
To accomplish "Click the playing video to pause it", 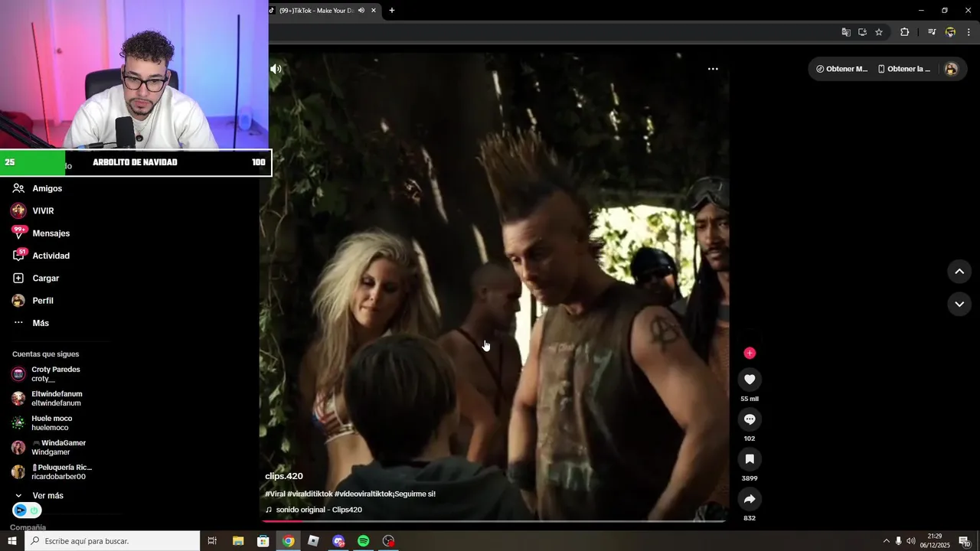I will tap(494, 287).
